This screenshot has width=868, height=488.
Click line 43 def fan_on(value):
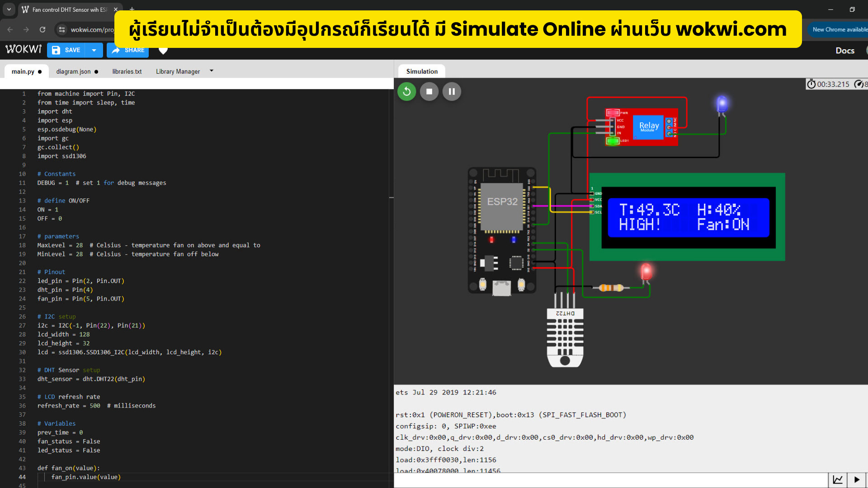click(68, 468)
